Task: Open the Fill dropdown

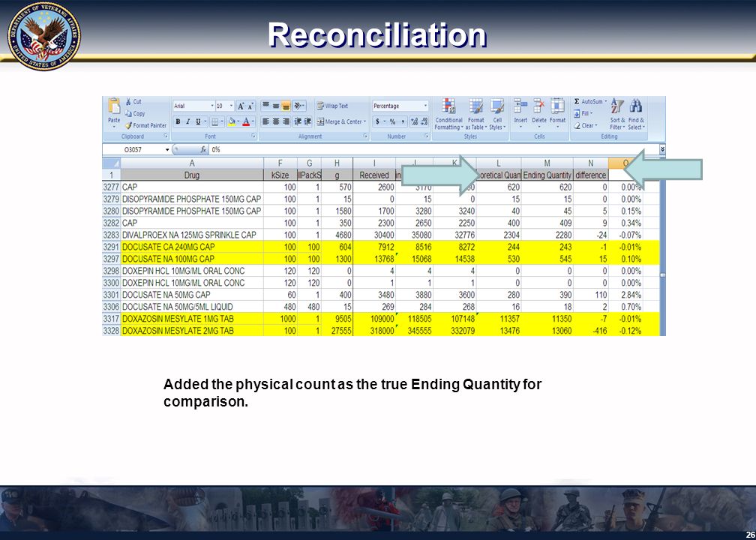Action: [x=583, y=114]
